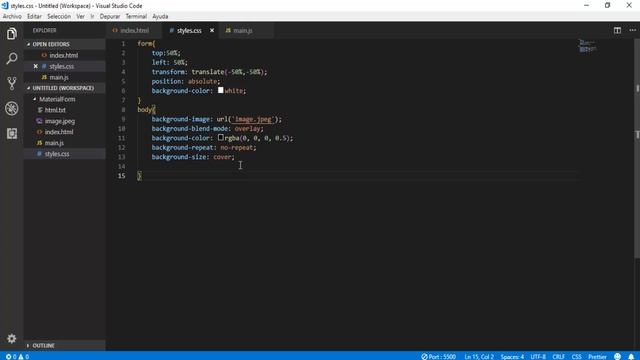This screenshot has height=360, width=640.
Task: Click the 'no-repeat' value on line 12
Action: tap(236, 147)
